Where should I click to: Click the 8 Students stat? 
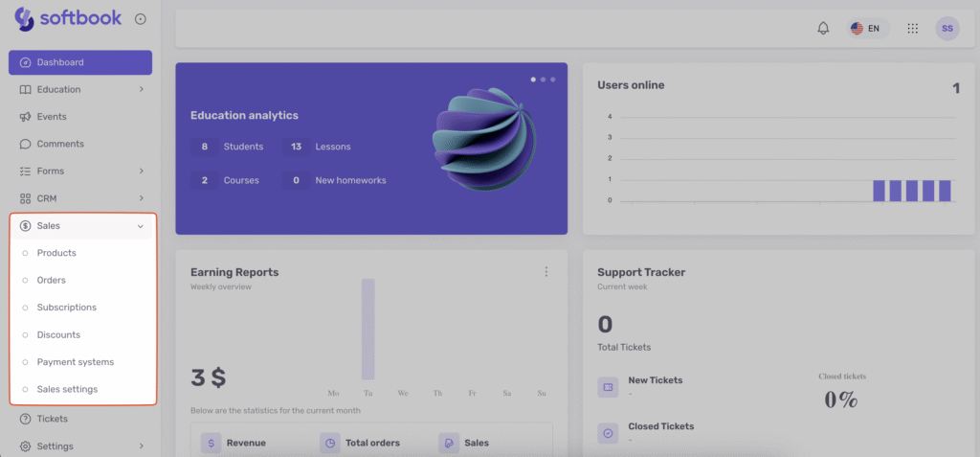click(227, 147)
